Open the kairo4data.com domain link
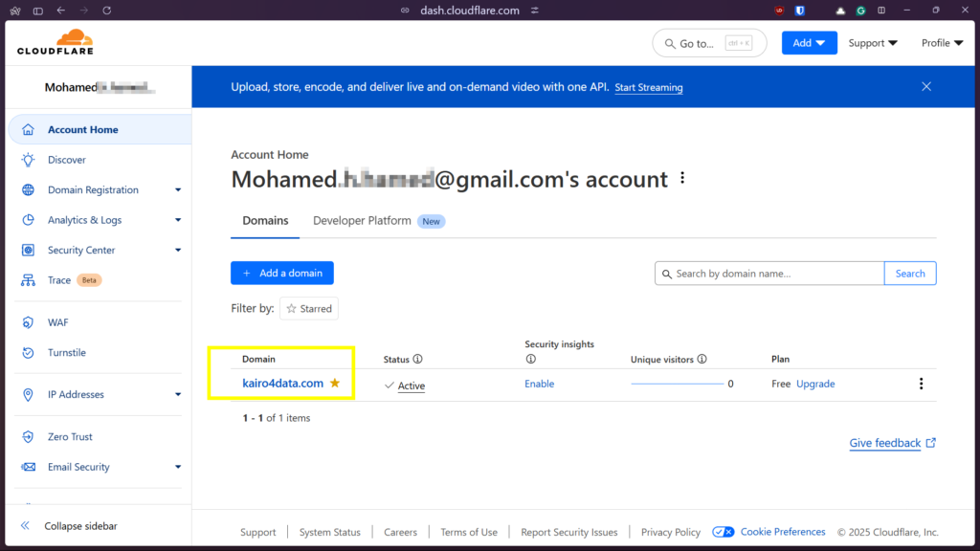The image size is (980, 551). coord(282,383)
